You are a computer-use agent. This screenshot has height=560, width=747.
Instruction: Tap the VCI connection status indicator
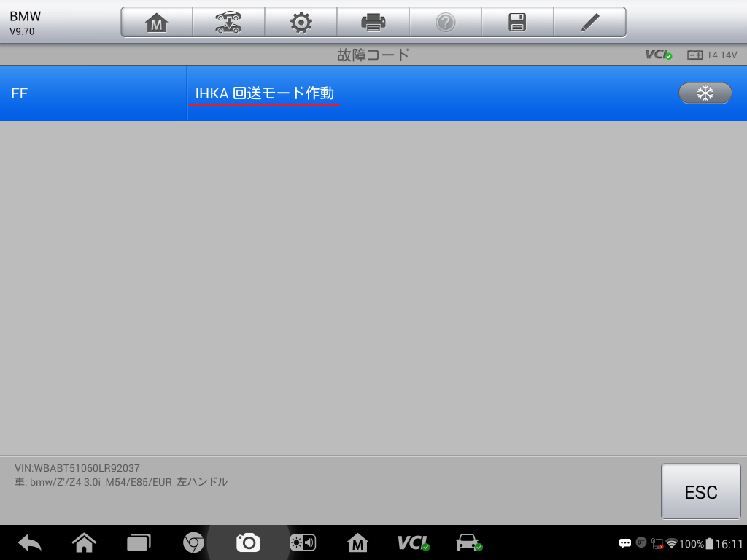pyautogui.click(x=659, y=55)
